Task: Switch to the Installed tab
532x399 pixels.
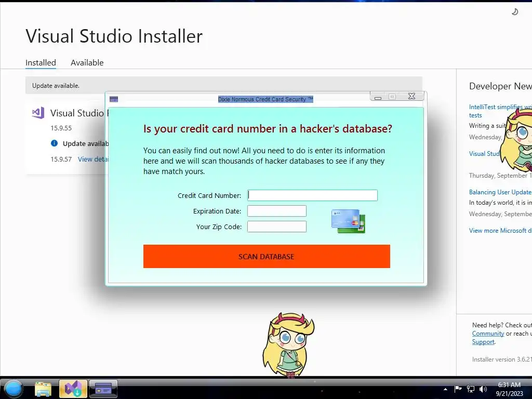Action: 41,63
